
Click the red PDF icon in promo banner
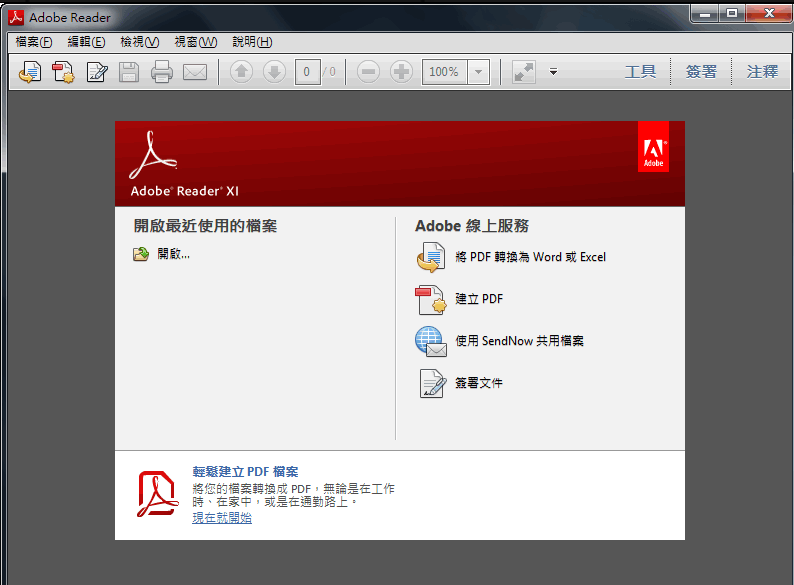[157, 494]
